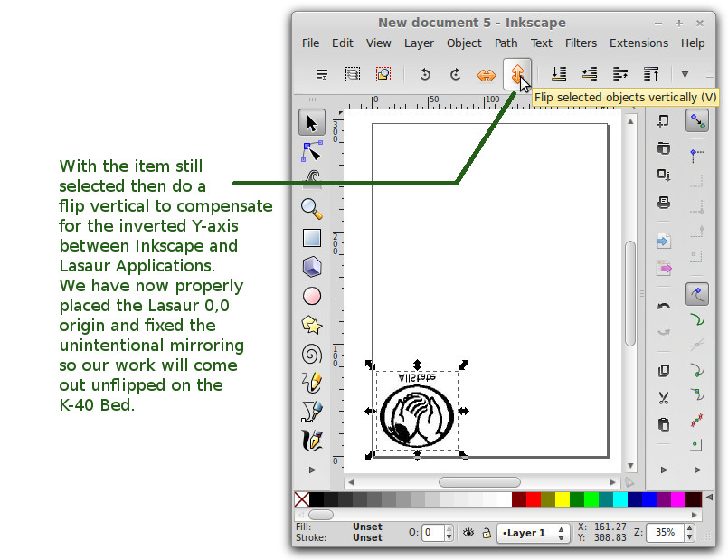
Task: Select the Bezier pen tool
Action: click(311, 412)
